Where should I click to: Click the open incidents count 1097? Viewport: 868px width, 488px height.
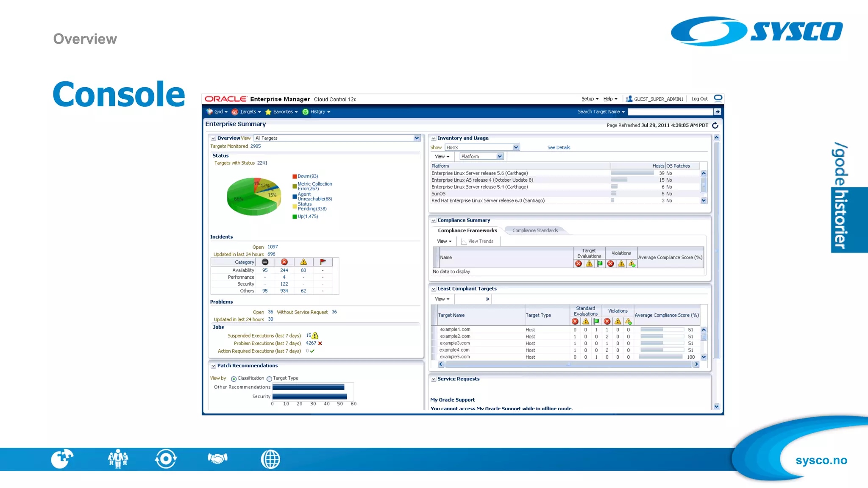tap(273, 247)
